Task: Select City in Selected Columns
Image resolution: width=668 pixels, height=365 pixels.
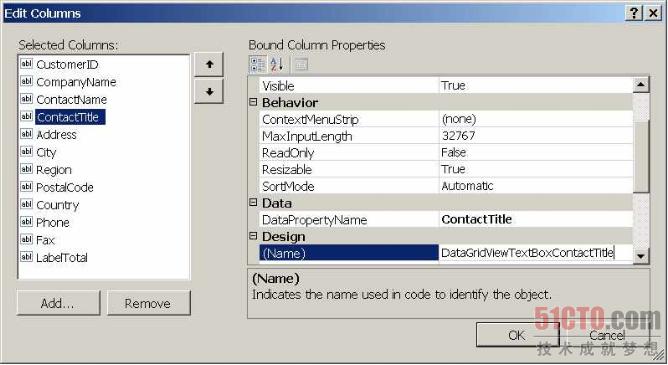Action: pos(46,152)
